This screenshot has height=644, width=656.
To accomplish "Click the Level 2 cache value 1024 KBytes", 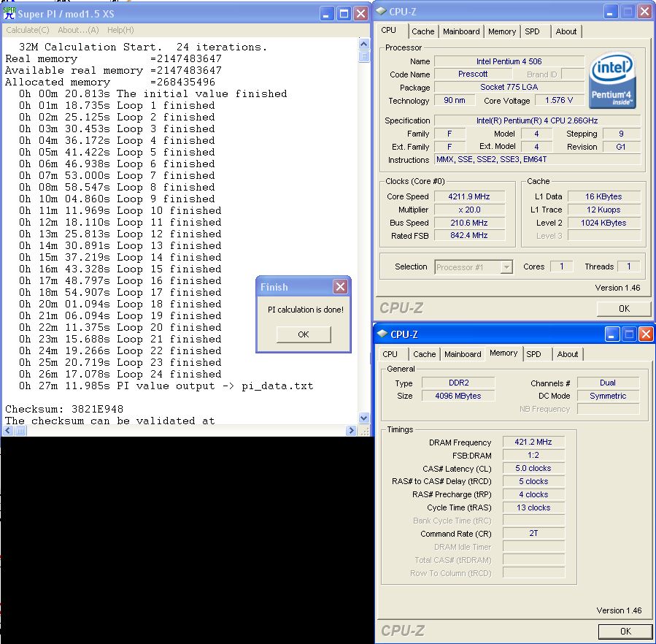I will coord(603,223).
